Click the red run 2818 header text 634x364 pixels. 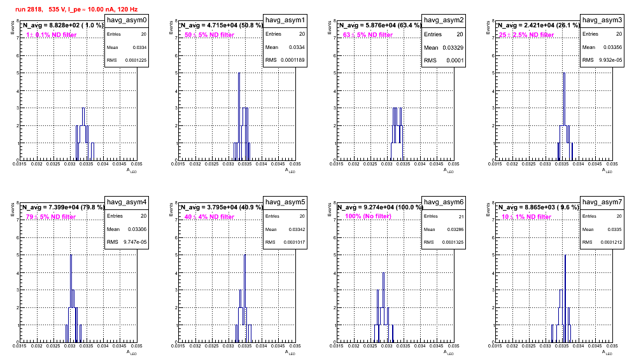pyautogui.click(x=77, y=9)
